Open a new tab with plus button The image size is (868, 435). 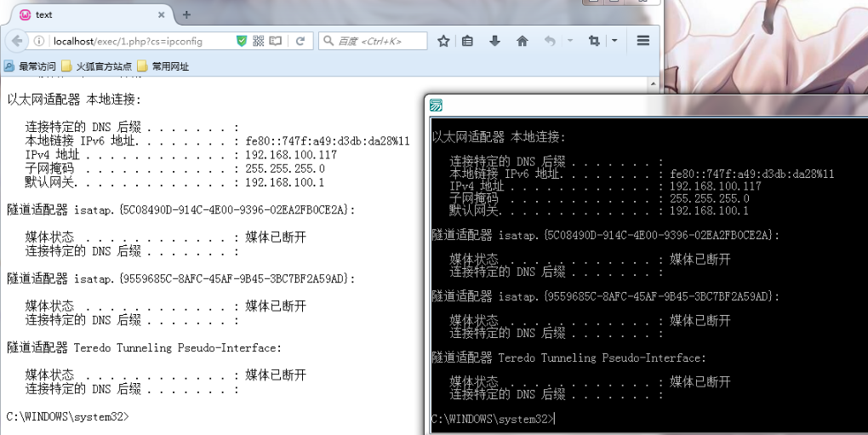[x=186, y=14]
